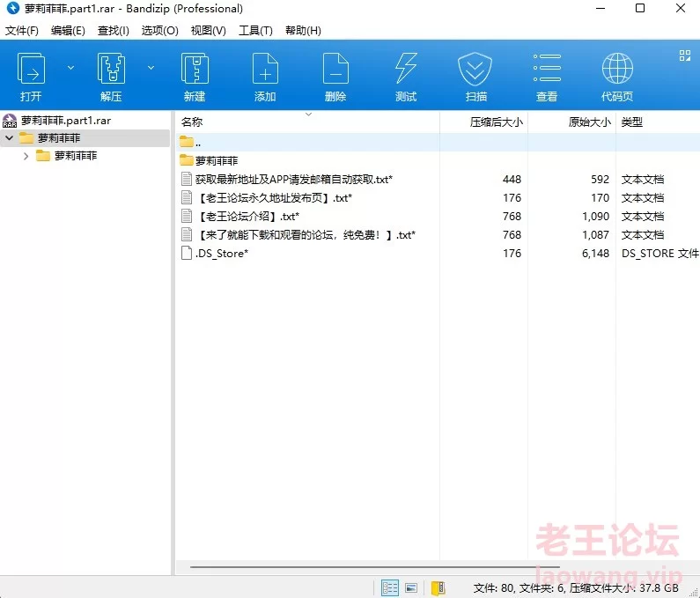Click original size 6,148 cell

point(595,254)
